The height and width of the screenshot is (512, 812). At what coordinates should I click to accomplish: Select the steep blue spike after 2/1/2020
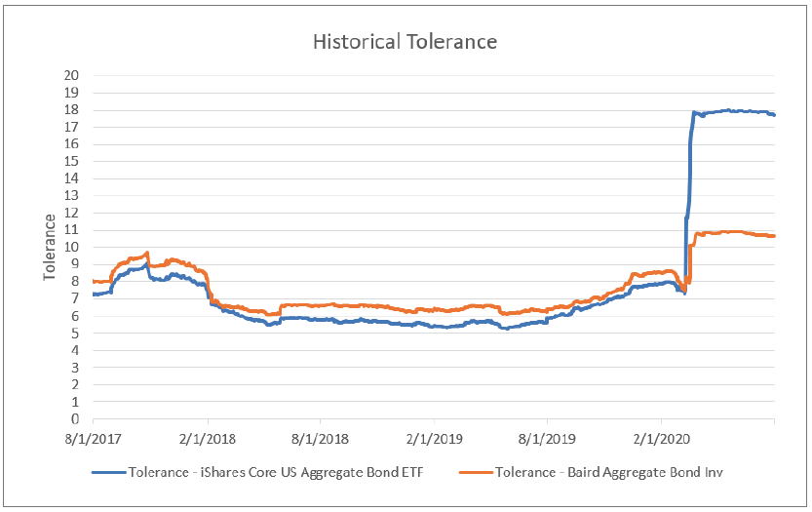point(689,166)
